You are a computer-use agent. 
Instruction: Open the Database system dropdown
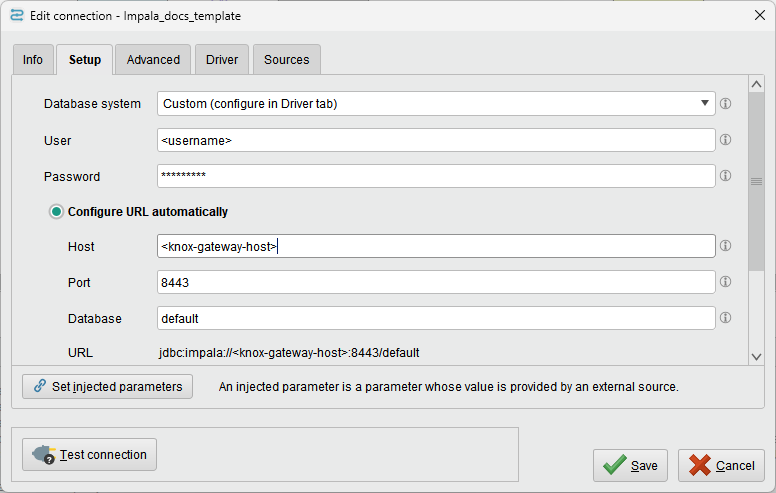tap(436, 103)
